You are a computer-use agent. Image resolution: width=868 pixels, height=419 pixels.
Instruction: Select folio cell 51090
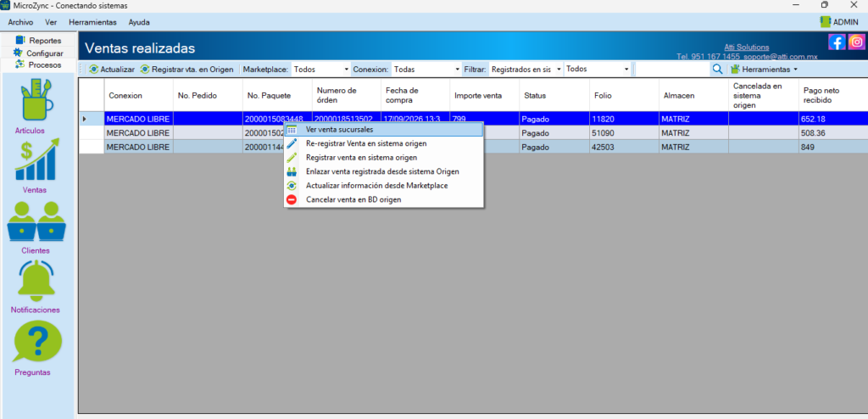(x=624, y=133)
